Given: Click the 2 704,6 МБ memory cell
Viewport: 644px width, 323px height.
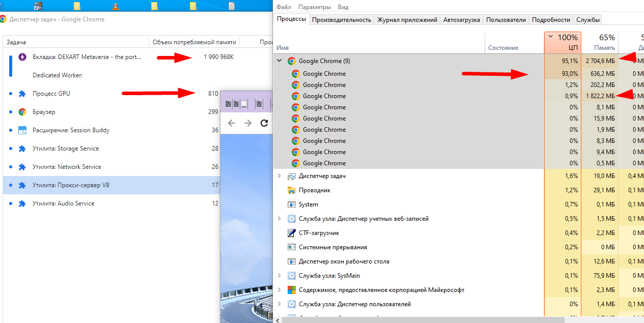Looking at the screenshot, I should (x=600, y=61).
